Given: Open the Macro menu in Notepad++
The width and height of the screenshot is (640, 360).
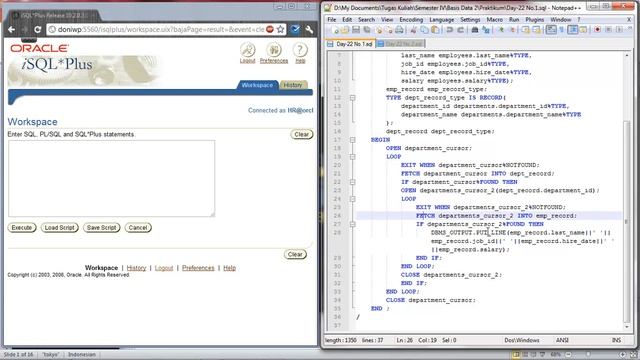Looking at the screenshot, I should [x=494, y=20].
